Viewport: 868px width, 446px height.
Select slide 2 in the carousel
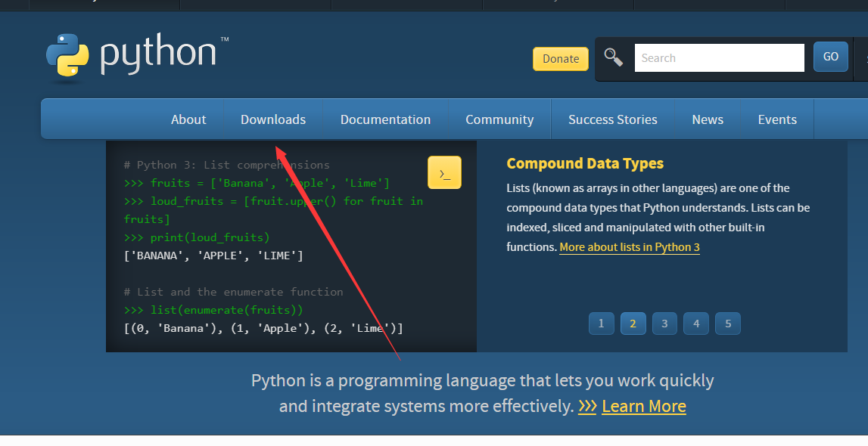coord(633,324)
